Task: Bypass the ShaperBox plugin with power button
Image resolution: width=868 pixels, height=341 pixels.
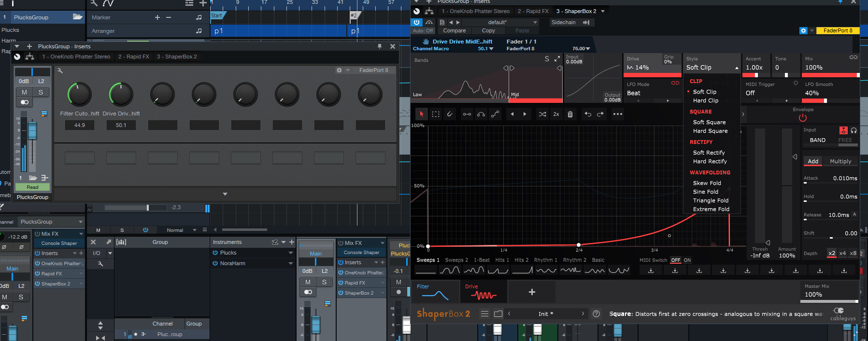Action: click(416, 22)
